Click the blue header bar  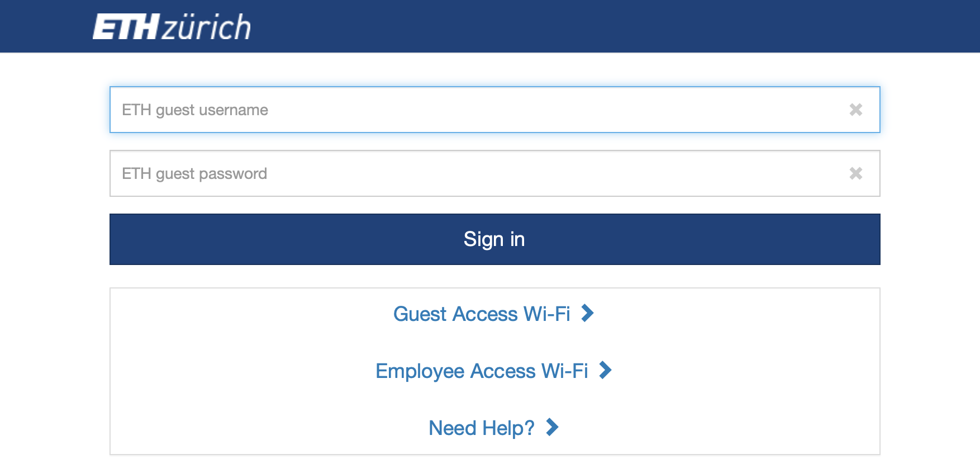pos(490,26)
